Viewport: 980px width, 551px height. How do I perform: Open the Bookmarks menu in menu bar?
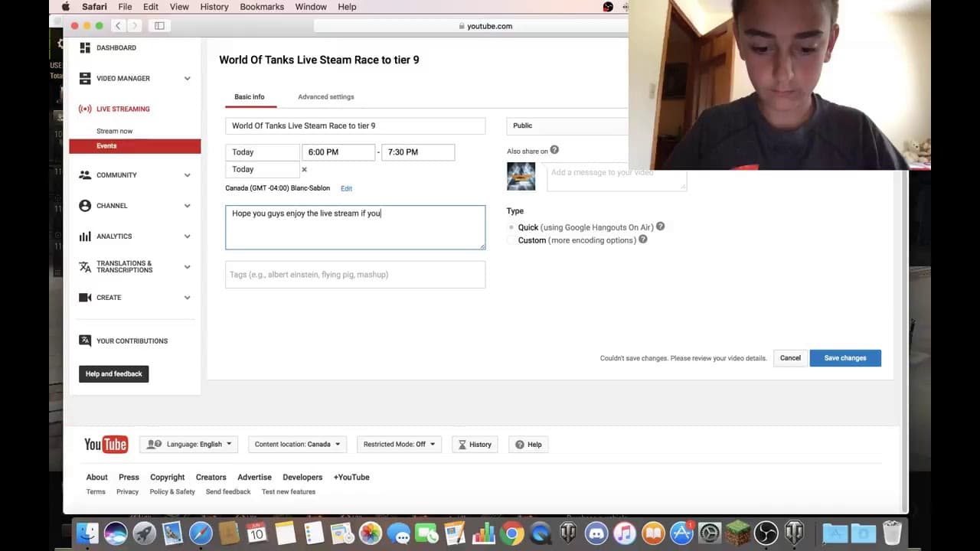262,7
